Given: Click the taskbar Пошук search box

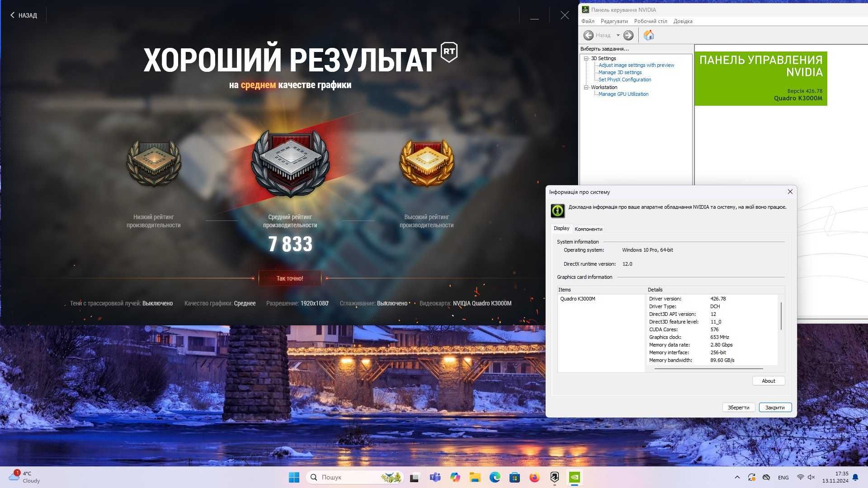Looking at the screenshot, I should 355,477.
